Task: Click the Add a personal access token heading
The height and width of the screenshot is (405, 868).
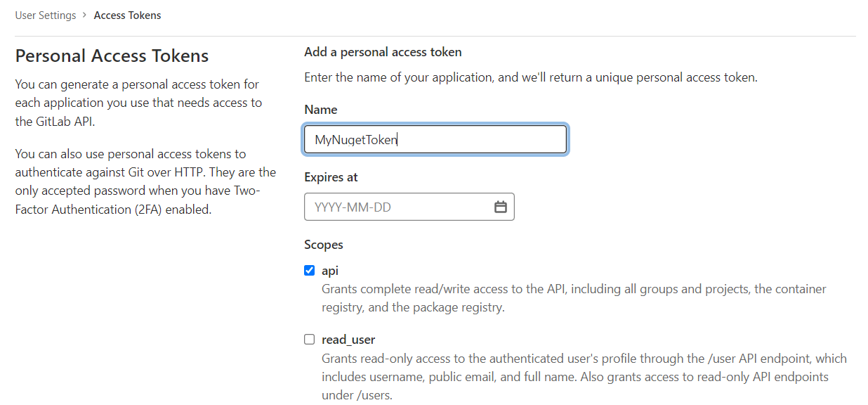Action: tap(383, 51)
